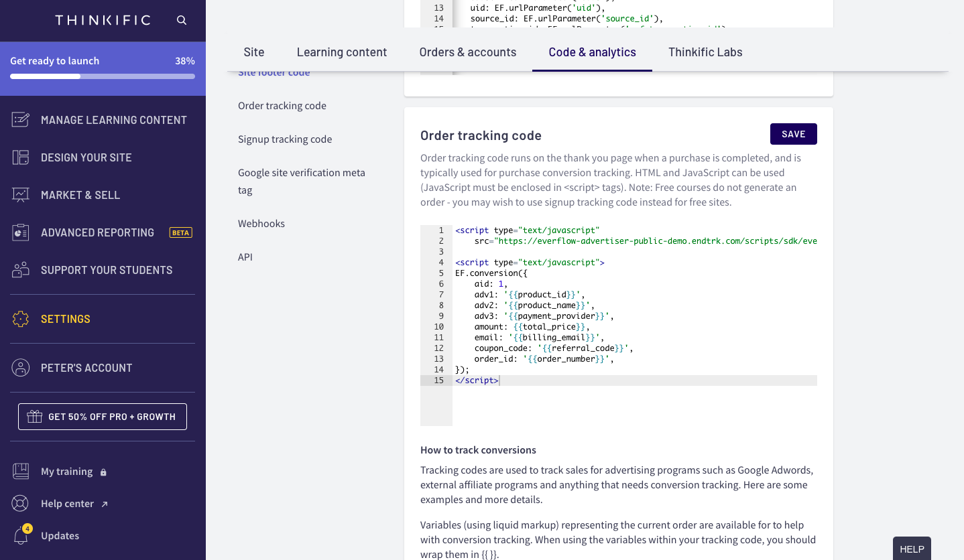Click the amount: {{total_price}} code line

(532, 327)
